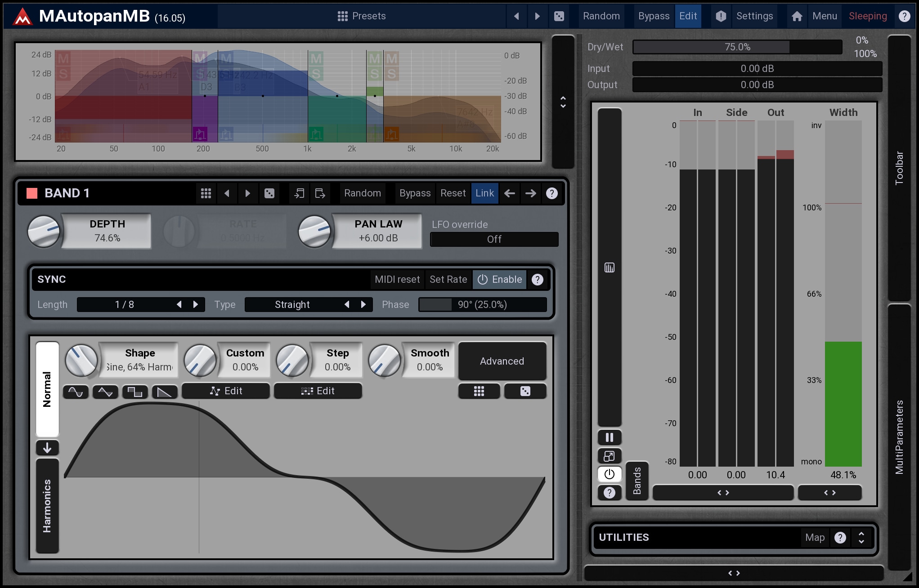Image resolution: width=919 pixels, height=588 pixels.
Task: Open the Toolbar side tab
Action: [x=899, y=168]
